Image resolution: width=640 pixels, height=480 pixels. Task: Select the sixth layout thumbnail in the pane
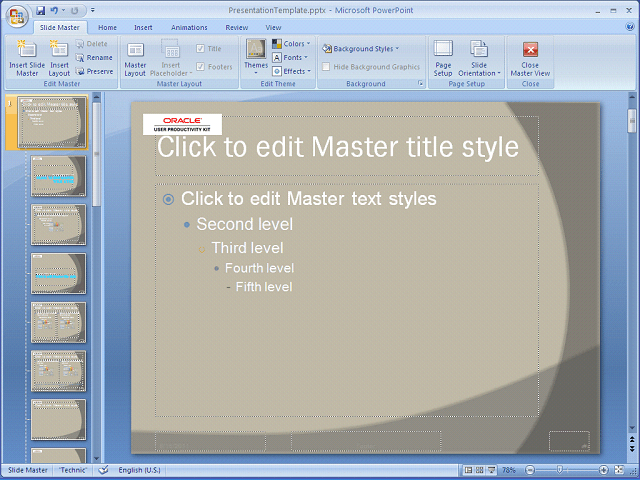coord(58,371)
